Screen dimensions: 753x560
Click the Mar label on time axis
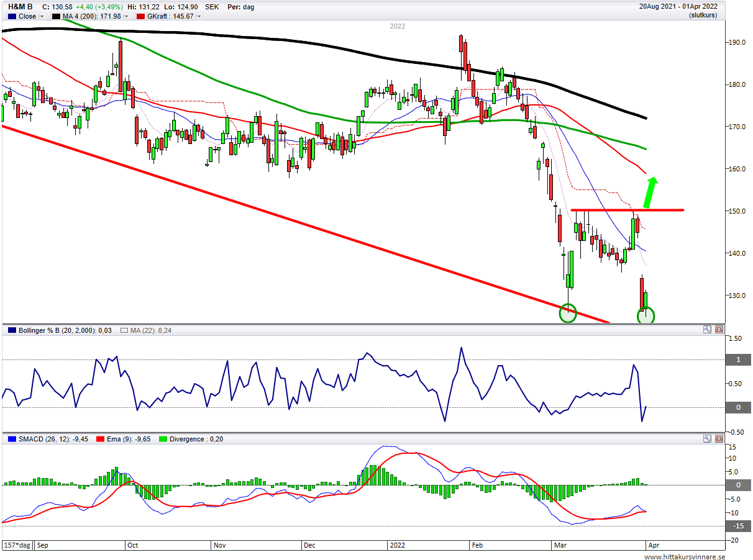560,546
